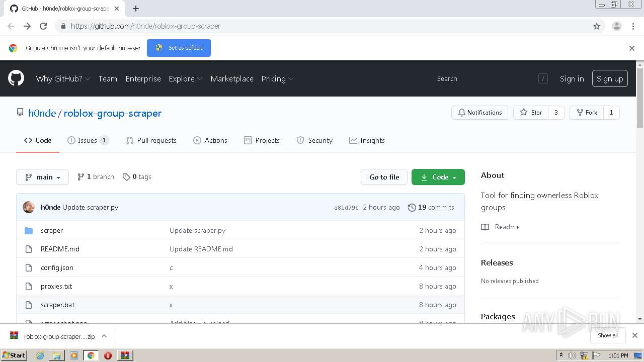Open Marketplace link in header
Screen dimensions: 644x362
click(232, 78)
